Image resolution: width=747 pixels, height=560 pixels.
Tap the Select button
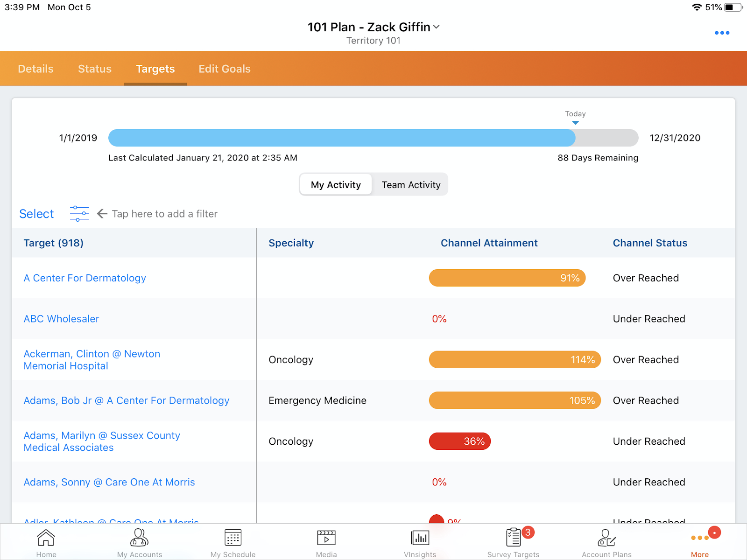pos(36,214)
